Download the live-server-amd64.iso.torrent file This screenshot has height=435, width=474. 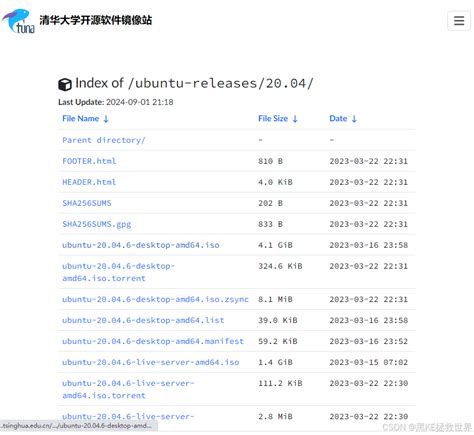pos(128,389)
